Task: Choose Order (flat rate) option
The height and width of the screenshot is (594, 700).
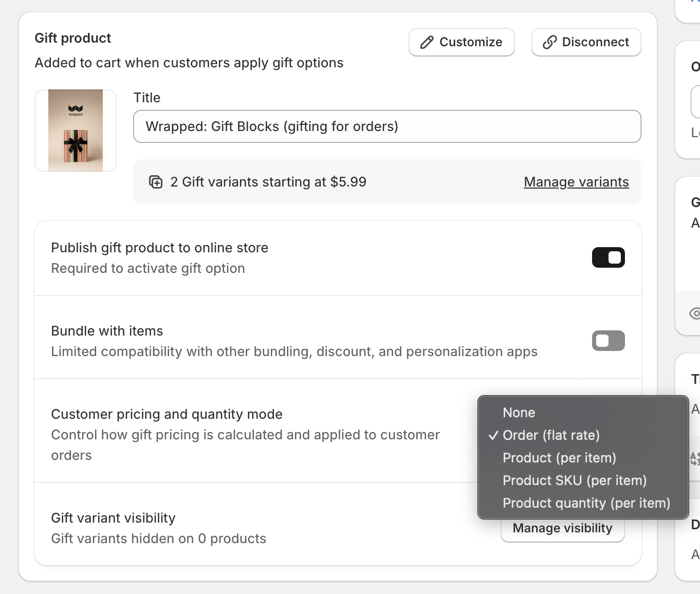Action: pos(551,435)
